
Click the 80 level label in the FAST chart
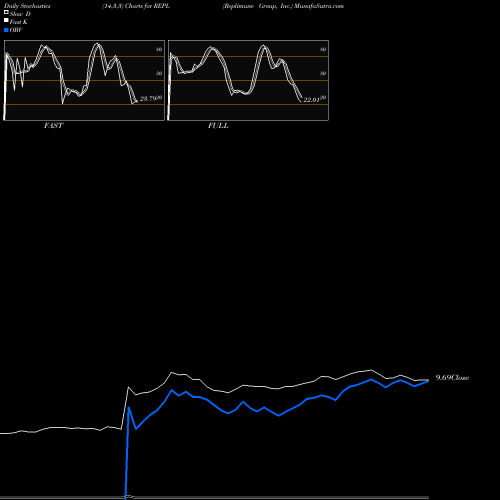[159, 49]
